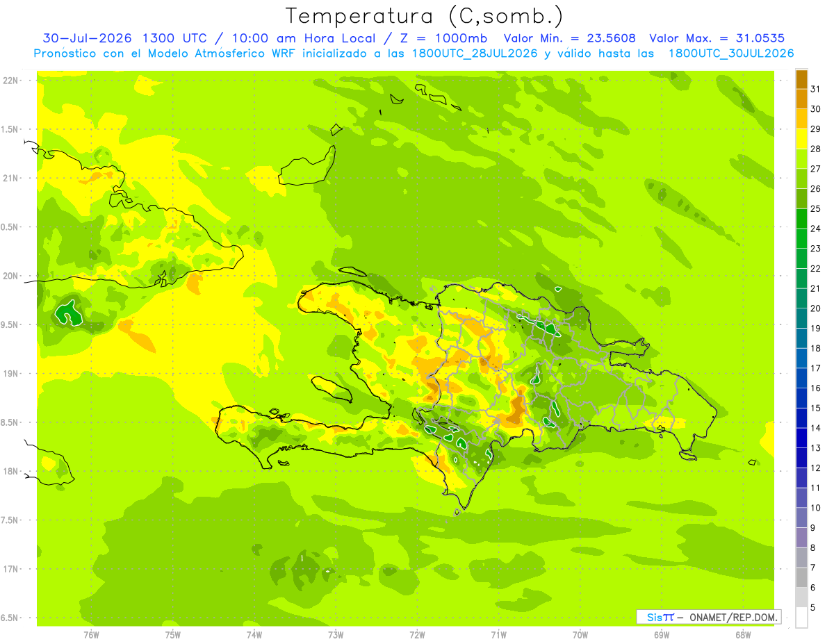Click the '9.5N' latitude label
Screen dimensions: 834x644
(10, 325)
